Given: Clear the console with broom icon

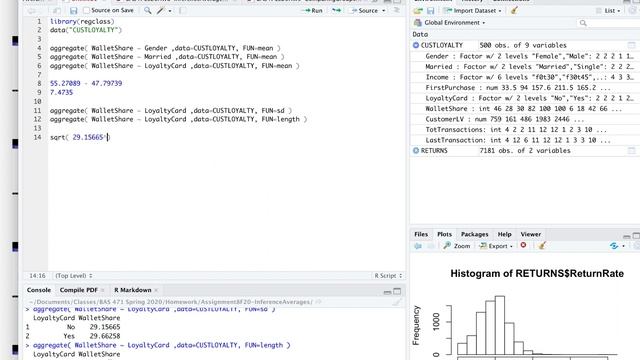Looking at the screenshot, I should [397, 302].
